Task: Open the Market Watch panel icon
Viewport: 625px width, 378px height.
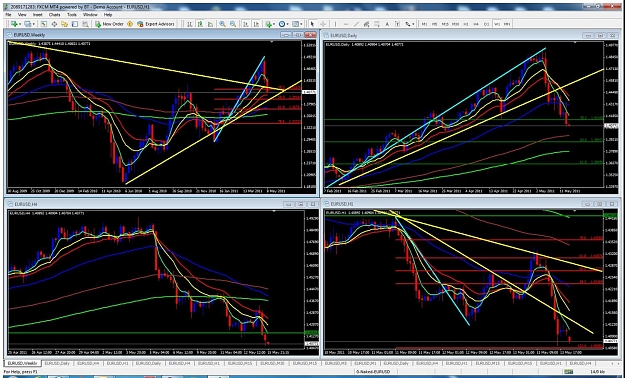Action: coord(43,24)
